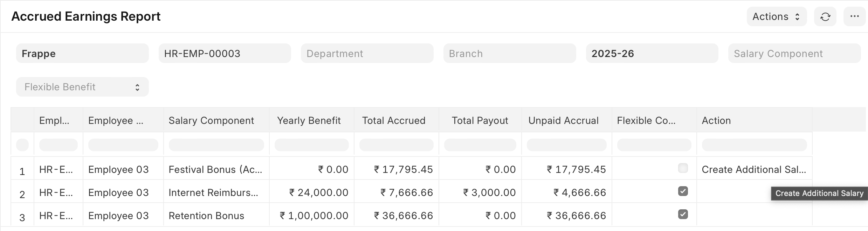Click the Employee filter HR-EMP-00003
Screen dimensions: 868x231
click(225, 54)
